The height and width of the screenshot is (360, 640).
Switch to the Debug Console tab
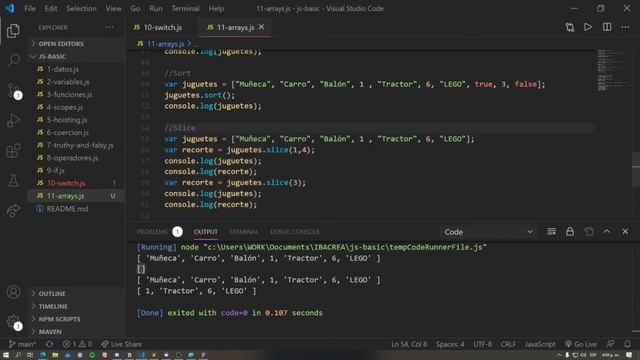[x=295, y=232]
